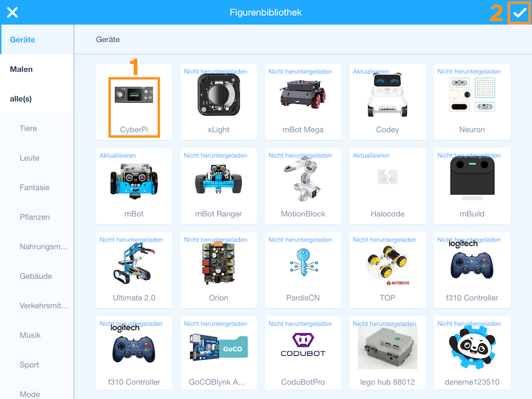Select the deneme123510 panda icon

click(x=472, y=347)
